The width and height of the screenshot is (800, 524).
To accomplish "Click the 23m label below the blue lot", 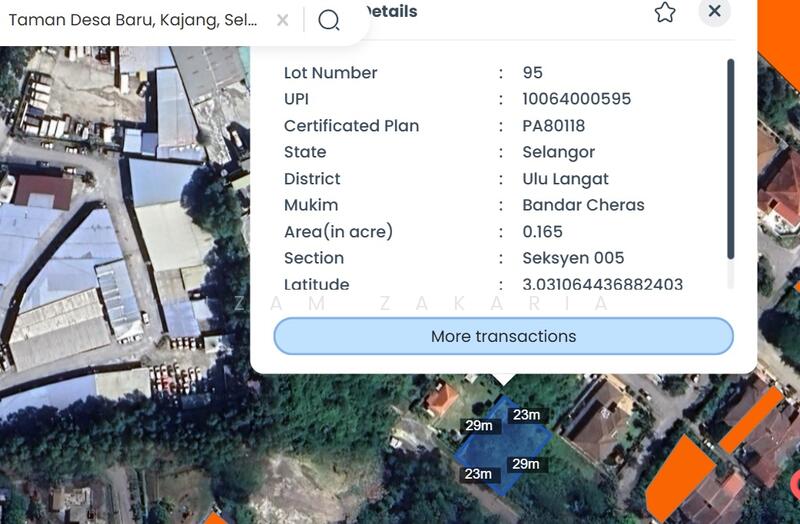I will point(478,474).
